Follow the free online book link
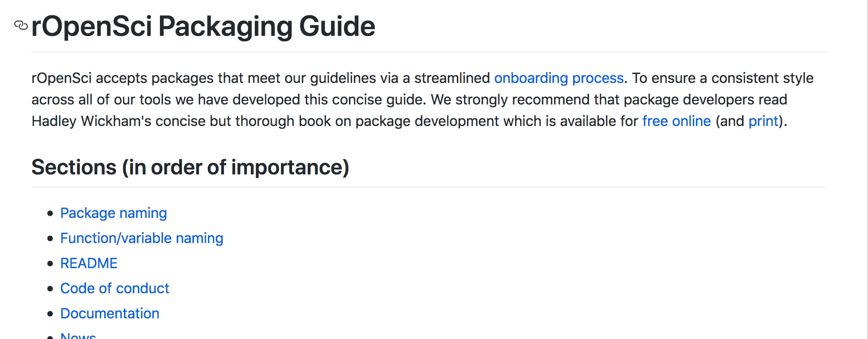The image size is (868, 339). (x=676, y=121)
